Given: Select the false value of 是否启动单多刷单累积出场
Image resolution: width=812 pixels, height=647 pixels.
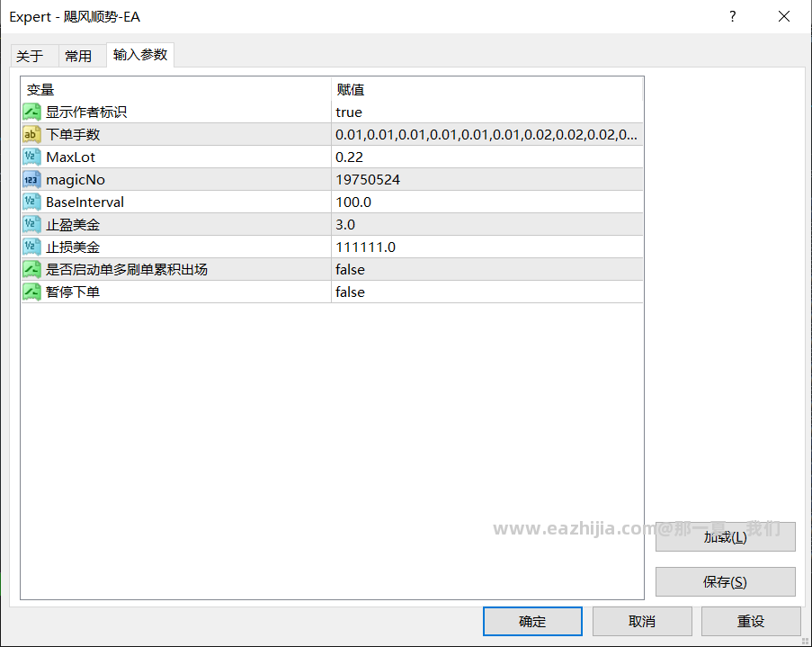Looking at the screenshot, I should (x=350, y=269).
